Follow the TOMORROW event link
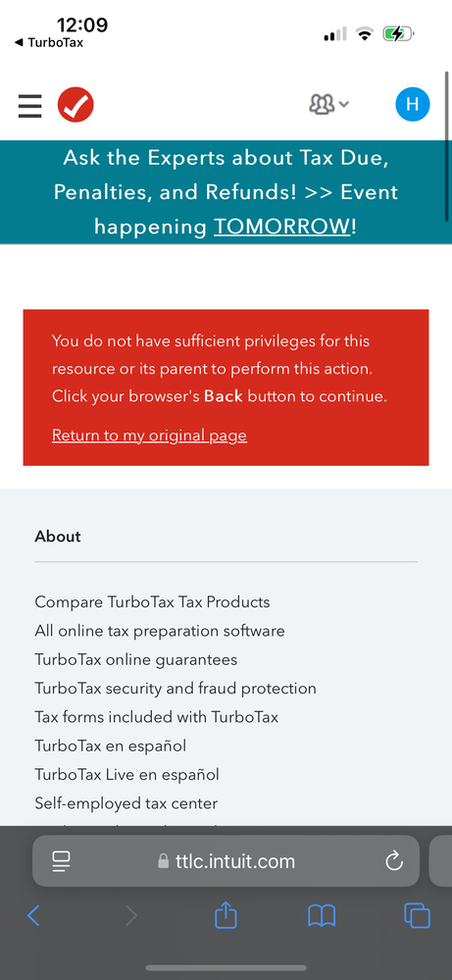452x980 pixels. click(282, 227)
